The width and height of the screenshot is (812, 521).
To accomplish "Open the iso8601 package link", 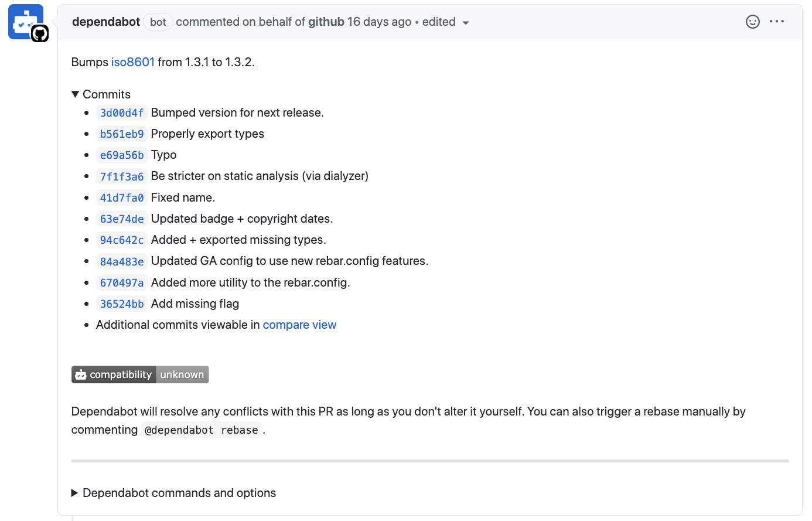I will pyautogui.click(x=132, y=62).
